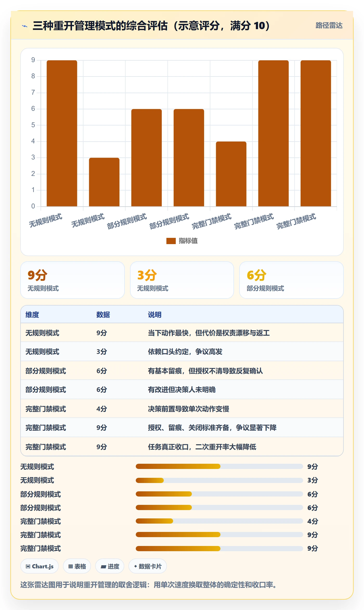The width and height of the screenshot is (364, 610).
Task: Click the 路径雷达 label in the header
Action: click(329, 26)
